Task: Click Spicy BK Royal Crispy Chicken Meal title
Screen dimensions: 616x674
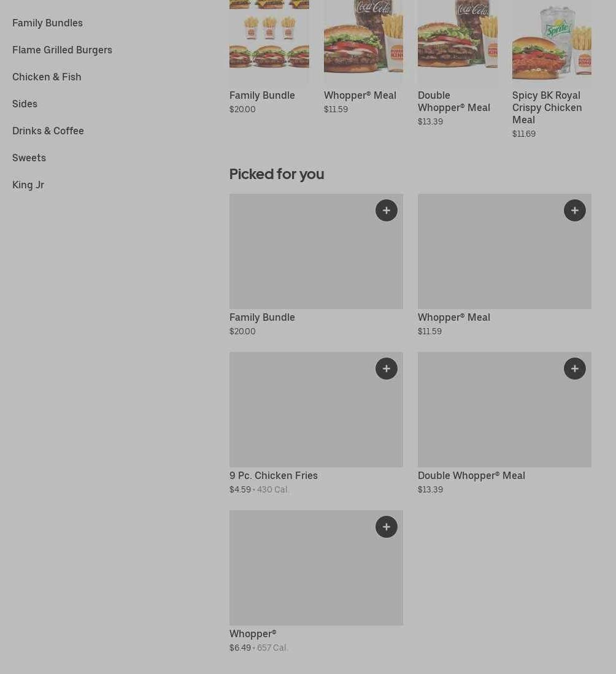Action: point(547,107)
